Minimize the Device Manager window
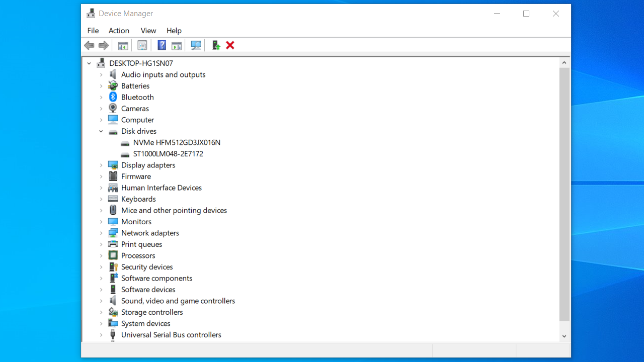This screenshot has height=362, width=644. click(x=497, y=14)
